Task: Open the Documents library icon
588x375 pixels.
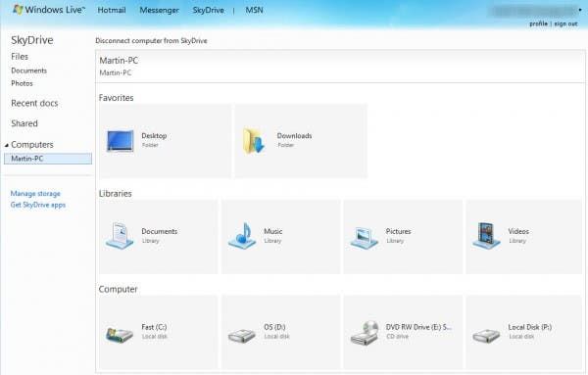Action: [x=120, y=236]
